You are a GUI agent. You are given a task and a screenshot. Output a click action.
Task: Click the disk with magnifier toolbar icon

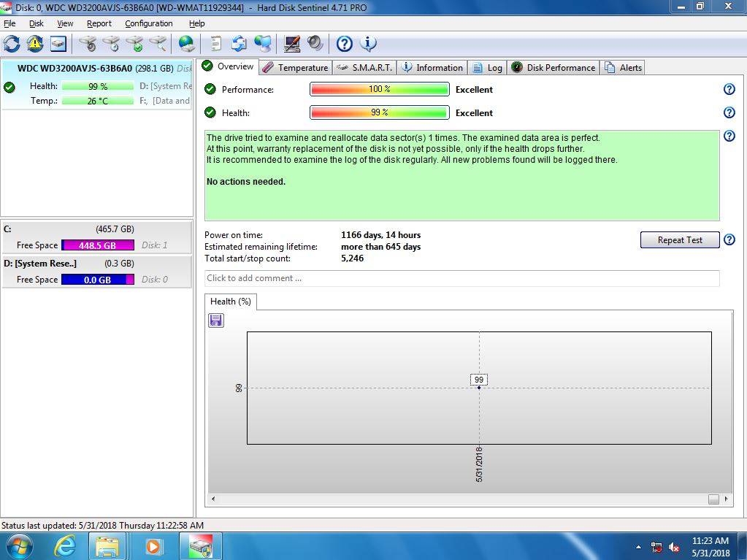click(x=158, y=44)
